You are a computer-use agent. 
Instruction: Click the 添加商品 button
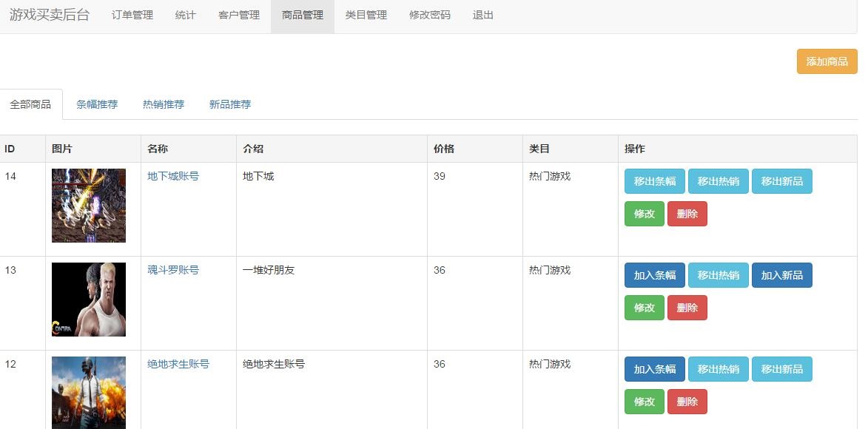(827, 61)
